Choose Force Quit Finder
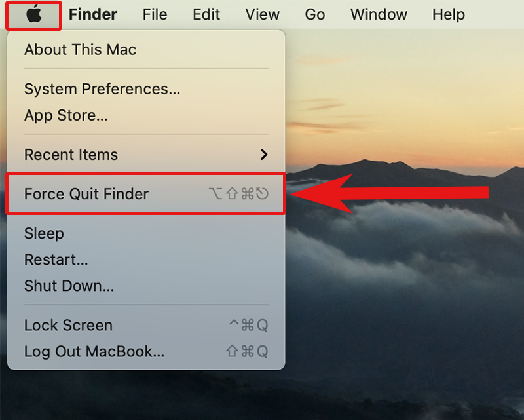The width and height of the screenshot is (524, 420). click(86, 194)
